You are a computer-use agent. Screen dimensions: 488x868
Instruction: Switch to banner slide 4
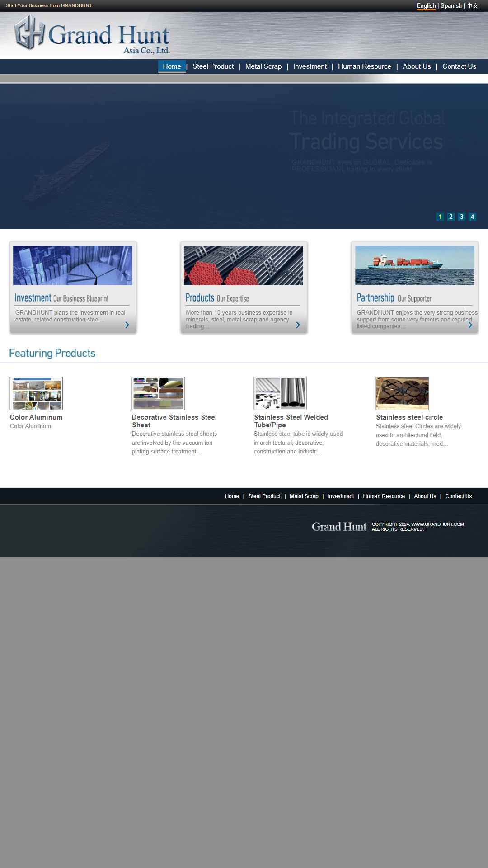472,217
